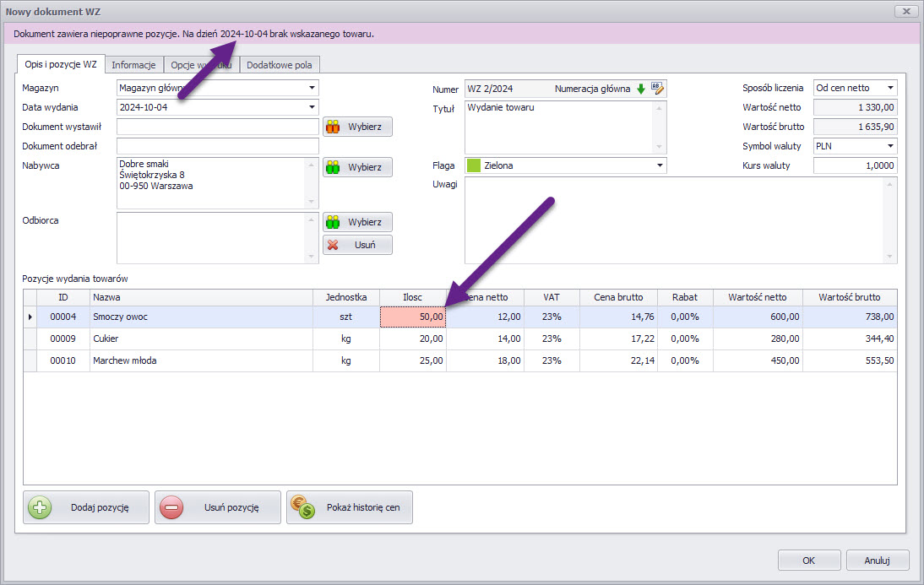Click Wybierz next to Dokument wystawił
Screen dimensions: 924x585
(357, 127)
